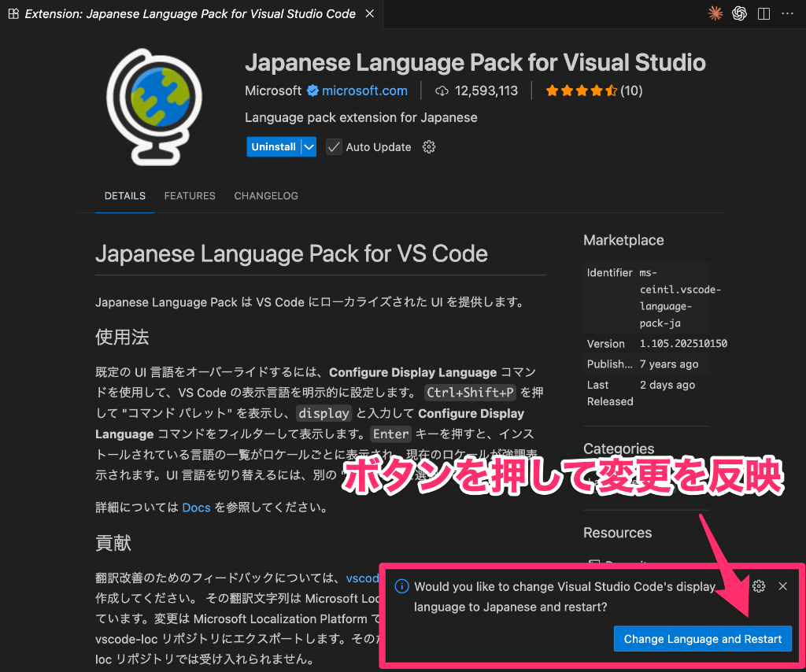This screenshot has height=672, width=806.
Task: Click the 'Language pack extension for Japanese' description
Action: (x=360, y=118)
